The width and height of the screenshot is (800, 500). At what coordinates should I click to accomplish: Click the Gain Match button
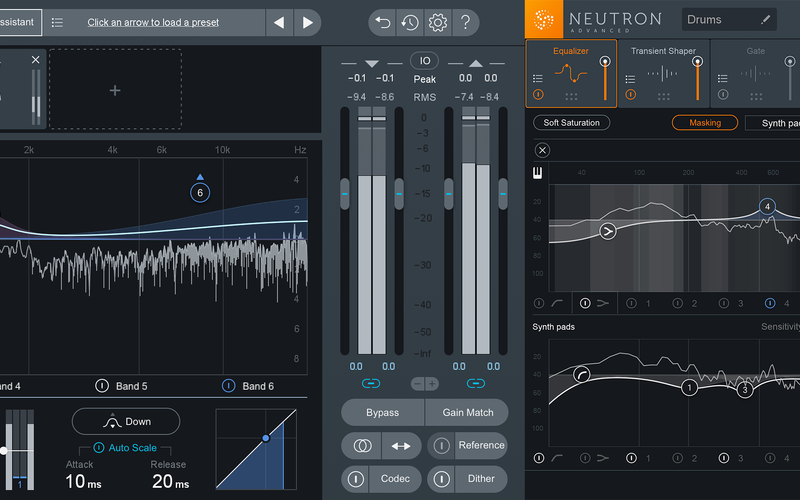(467, 412)
